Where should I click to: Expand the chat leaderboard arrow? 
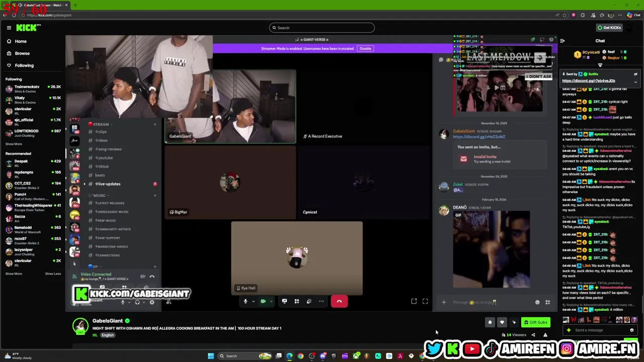pos(600,65)
